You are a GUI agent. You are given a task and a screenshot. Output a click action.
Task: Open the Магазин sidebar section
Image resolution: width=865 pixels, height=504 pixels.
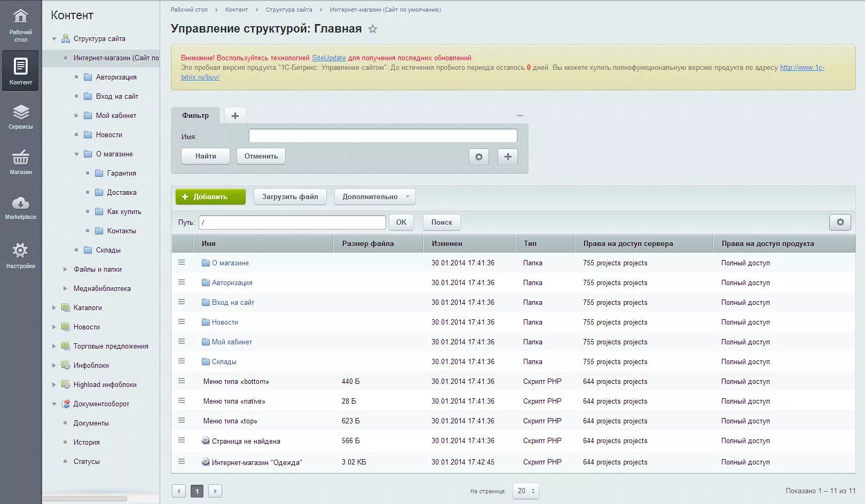click(x=21, y=162)
